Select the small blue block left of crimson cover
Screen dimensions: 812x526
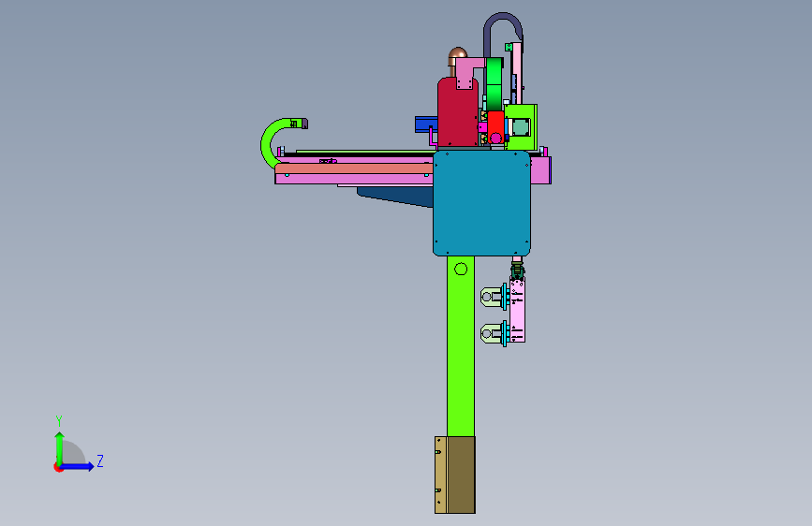tap(426, 124)
